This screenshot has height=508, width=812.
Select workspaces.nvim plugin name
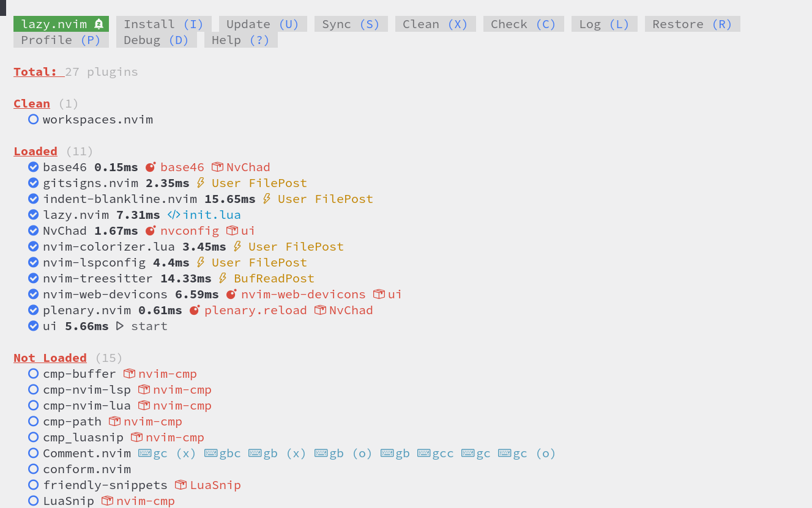point(98,119)
